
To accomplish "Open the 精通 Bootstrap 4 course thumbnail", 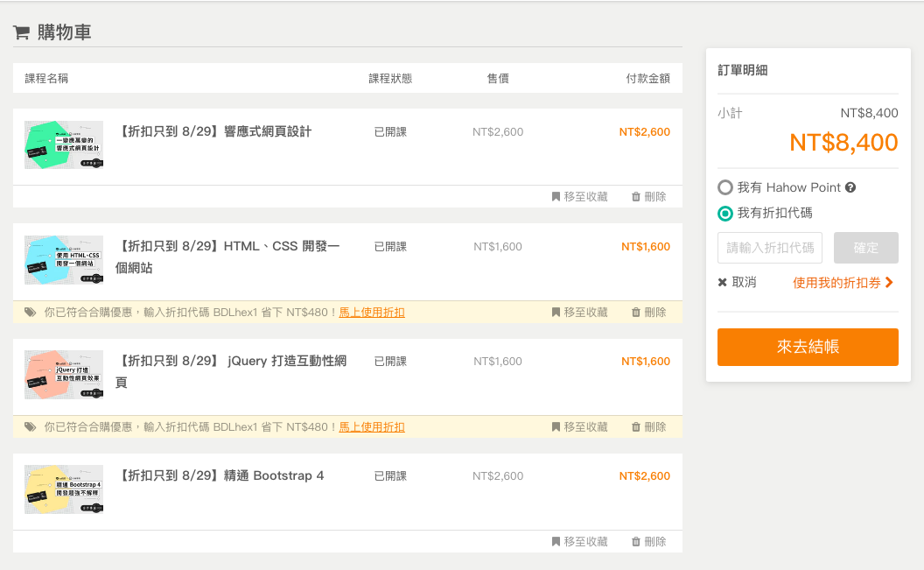I will (x=64, y=489).
